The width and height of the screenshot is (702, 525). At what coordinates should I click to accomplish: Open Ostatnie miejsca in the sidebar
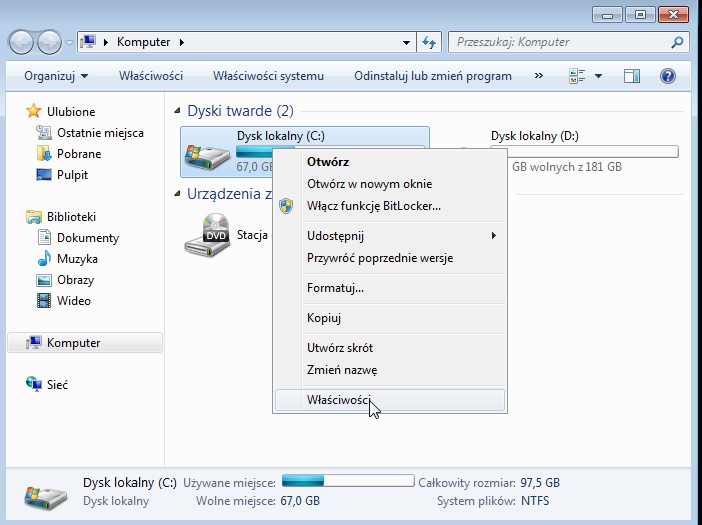100,133
